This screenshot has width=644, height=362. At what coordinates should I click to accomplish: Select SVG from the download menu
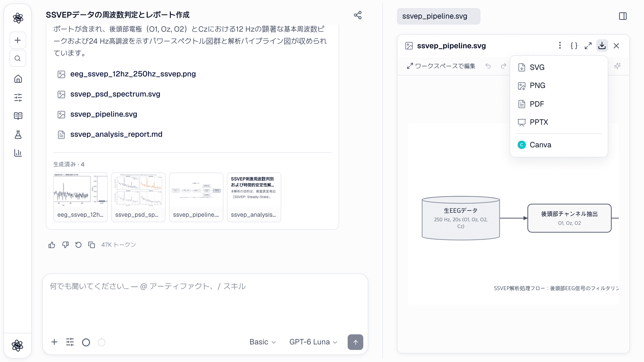559,67
